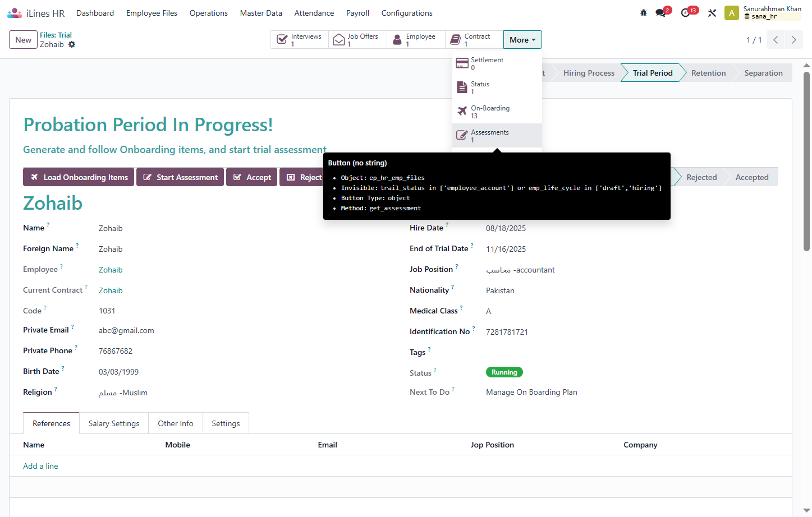Open the Employee stat button

pyautogui.click(x=416, y=40)
